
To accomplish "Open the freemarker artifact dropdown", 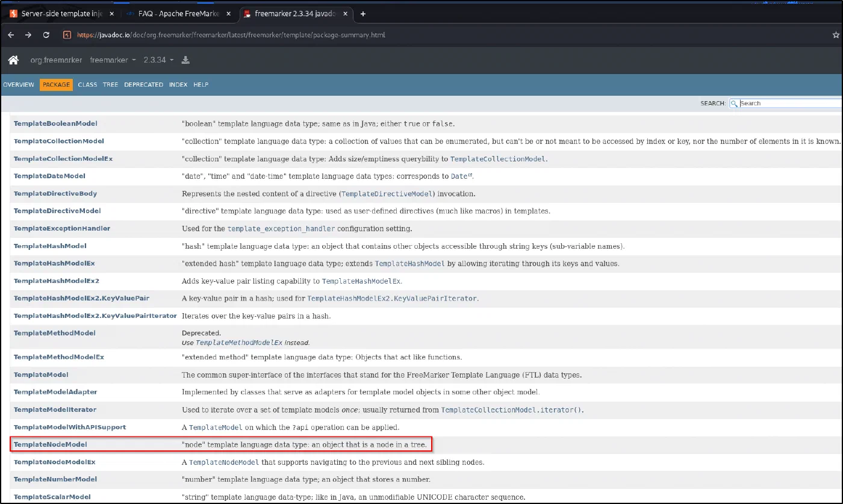I will 113,60.
